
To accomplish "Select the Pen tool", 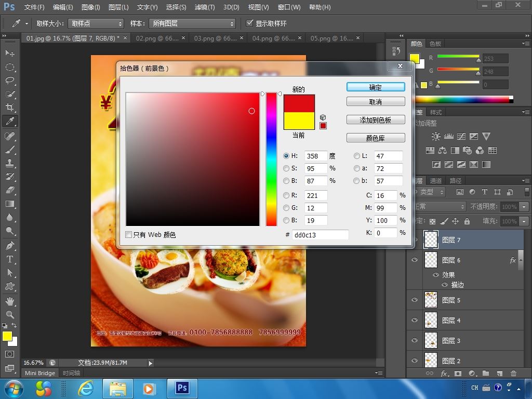I will click(9, 246).
